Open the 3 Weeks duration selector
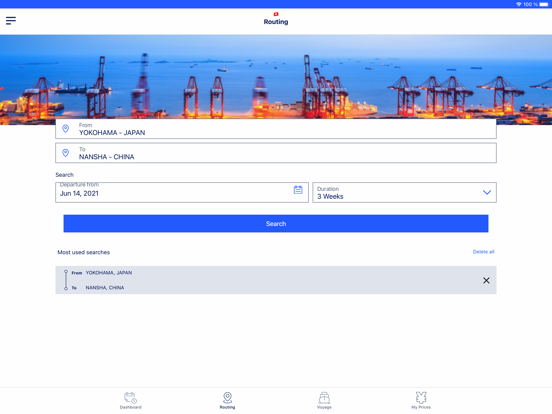Screen dimensions: 552x414 [x=404, y=192]
